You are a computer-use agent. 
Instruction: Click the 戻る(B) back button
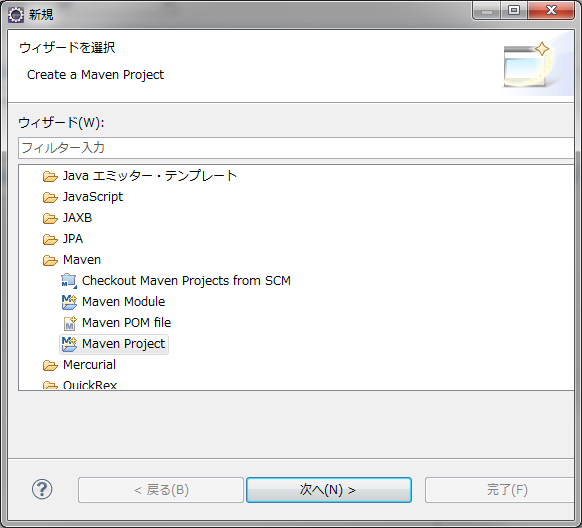161,490
